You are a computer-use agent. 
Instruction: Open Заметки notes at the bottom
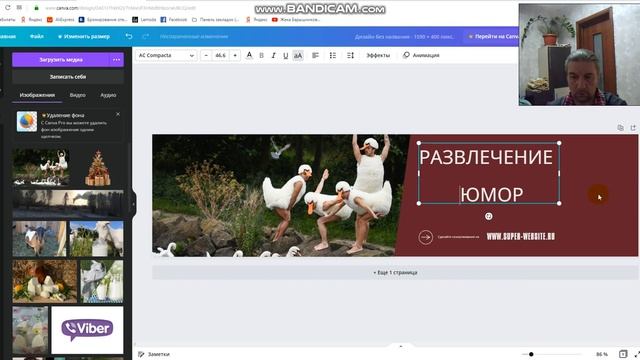[154, 354]
